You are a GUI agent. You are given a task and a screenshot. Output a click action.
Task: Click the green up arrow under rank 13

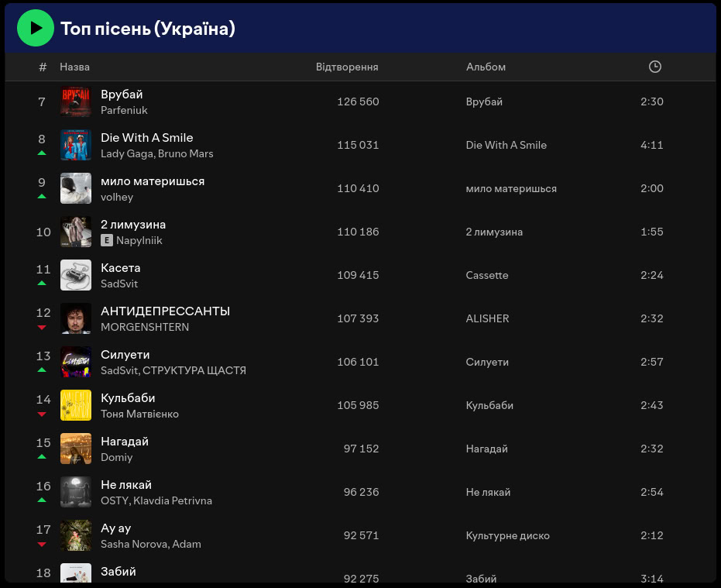[x=42, y=370]
